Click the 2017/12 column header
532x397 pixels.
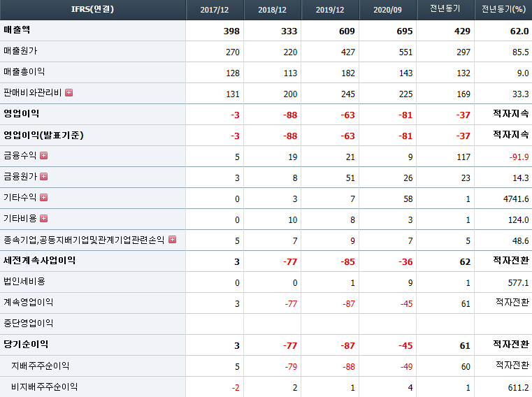point(215,10)
